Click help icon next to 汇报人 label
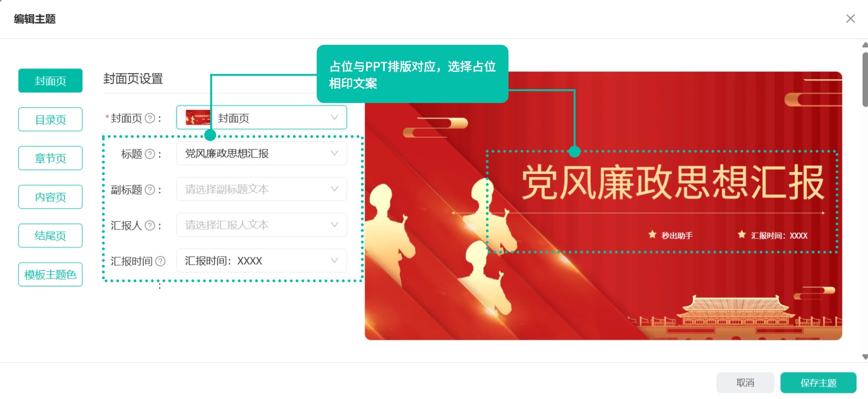 tap(150, 225)
